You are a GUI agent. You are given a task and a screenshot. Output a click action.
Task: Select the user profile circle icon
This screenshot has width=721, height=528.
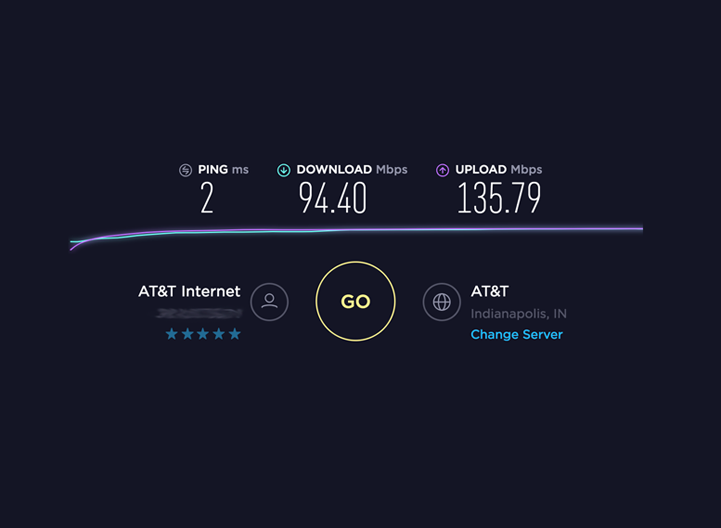(269, 302)
